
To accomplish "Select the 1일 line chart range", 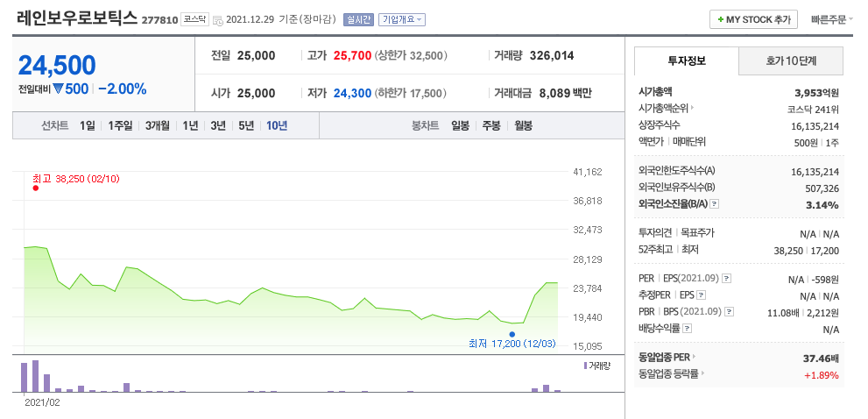I will [x=87, y=126].
